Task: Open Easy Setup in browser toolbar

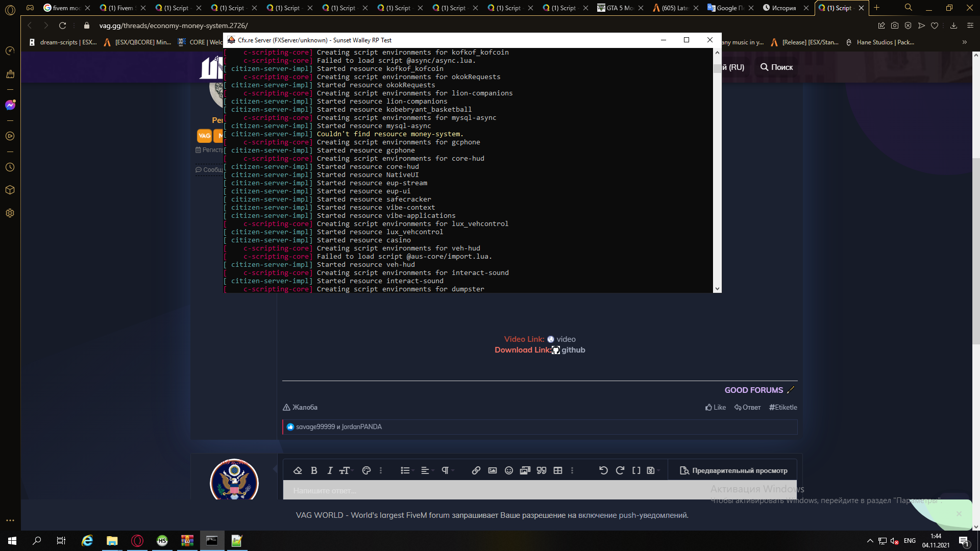Action: pyautogui.click(x=970, y=26)
